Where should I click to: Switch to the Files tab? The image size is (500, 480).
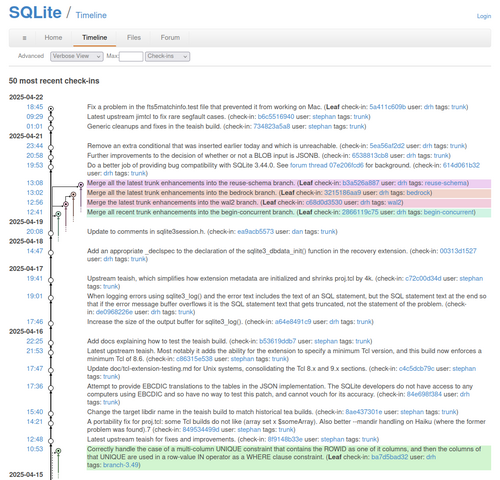(134, 38)
